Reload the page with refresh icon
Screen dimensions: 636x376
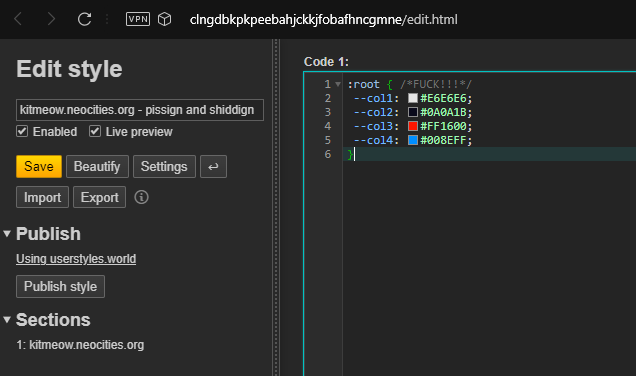tap(84, 19)
